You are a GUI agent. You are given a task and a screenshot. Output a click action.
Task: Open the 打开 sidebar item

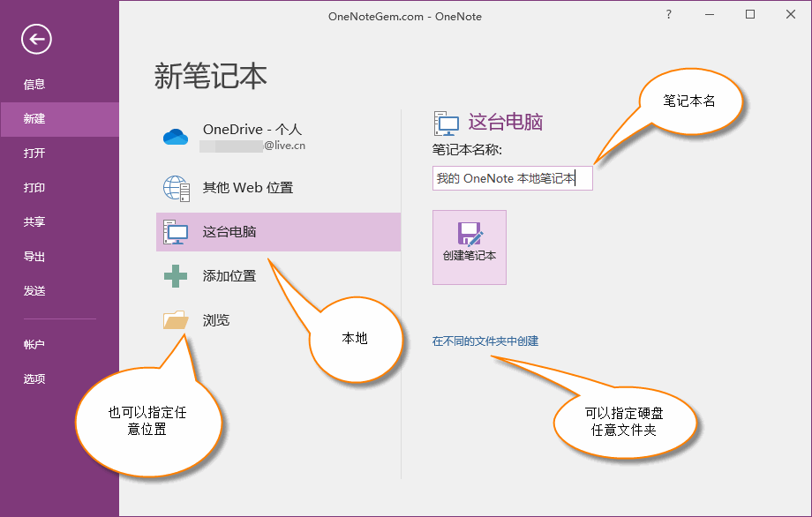point(34,154)
